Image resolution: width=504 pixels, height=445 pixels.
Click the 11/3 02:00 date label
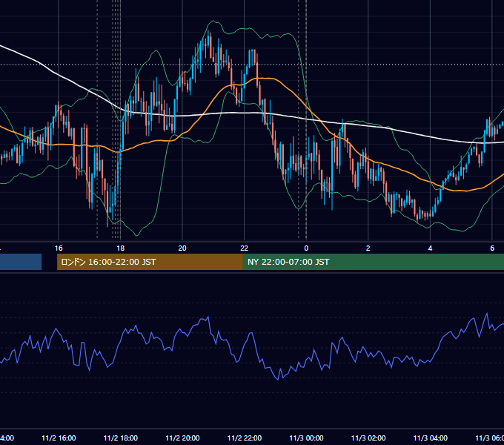368,438
